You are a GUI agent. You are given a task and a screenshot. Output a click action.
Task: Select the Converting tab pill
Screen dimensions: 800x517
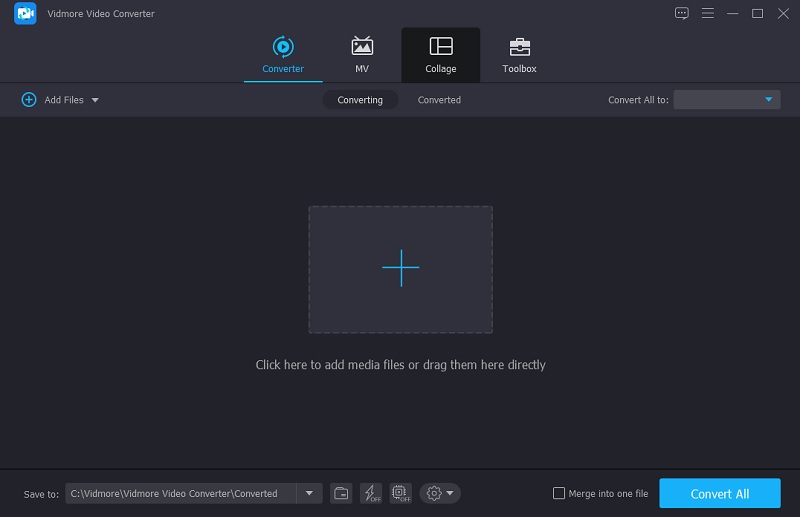(360, 100)
